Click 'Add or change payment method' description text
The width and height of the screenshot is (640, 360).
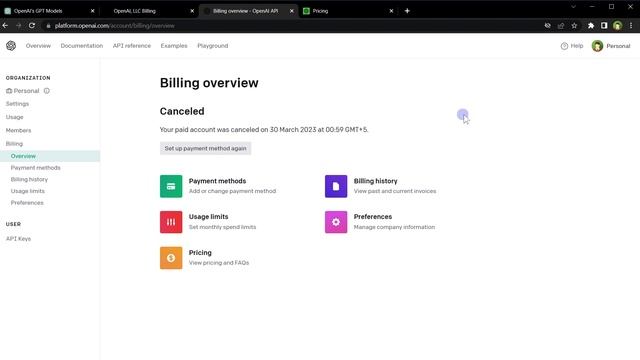(232, 191)
